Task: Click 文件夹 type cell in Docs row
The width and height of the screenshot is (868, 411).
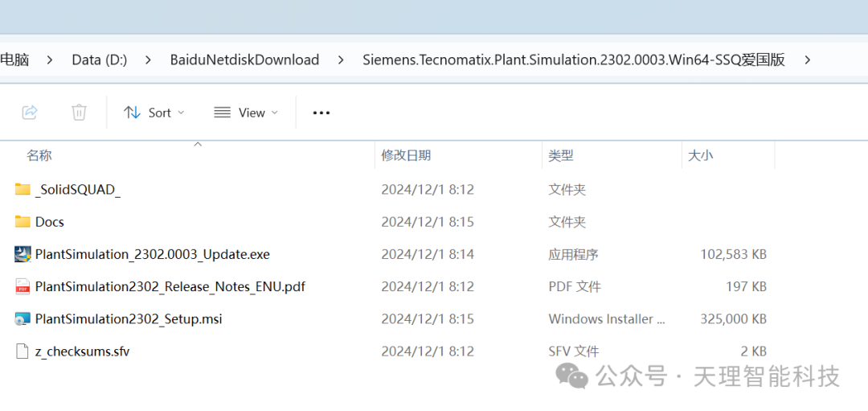Action: tap(567, 222)
